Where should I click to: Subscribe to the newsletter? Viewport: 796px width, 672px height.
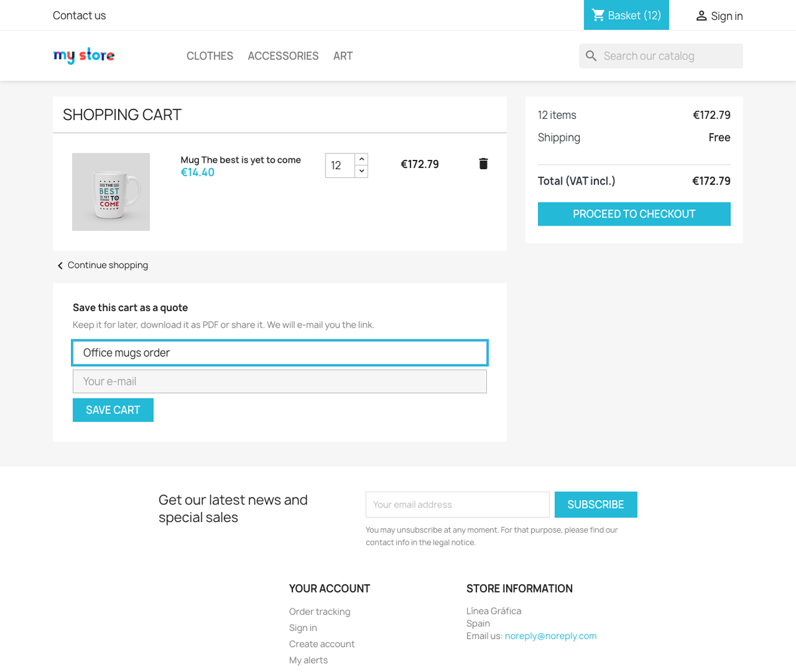(x=596, y=505)
